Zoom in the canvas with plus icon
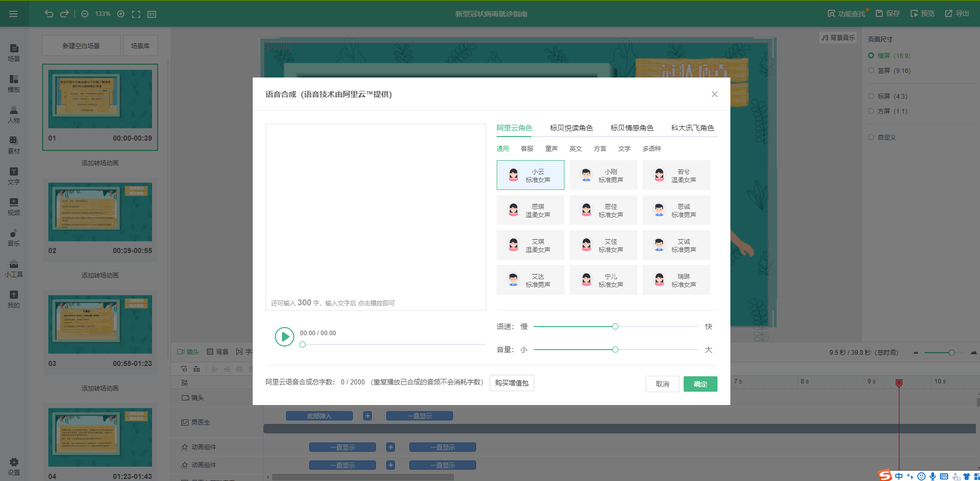 pyautogui.click(x=121, y=14)
